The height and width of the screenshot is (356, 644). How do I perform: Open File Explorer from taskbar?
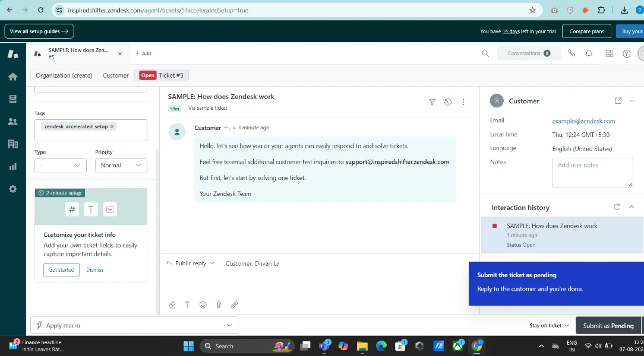click(362, 346)
